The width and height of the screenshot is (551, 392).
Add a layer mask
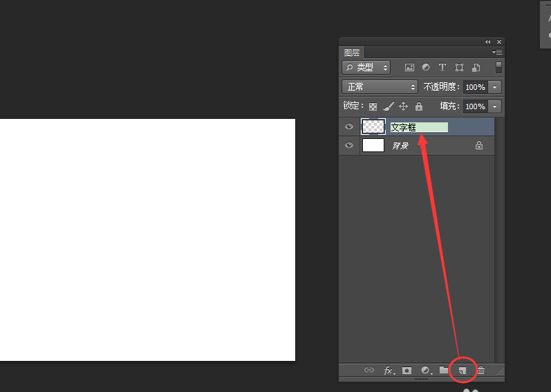pyautogui.click(x=407, y=371)
